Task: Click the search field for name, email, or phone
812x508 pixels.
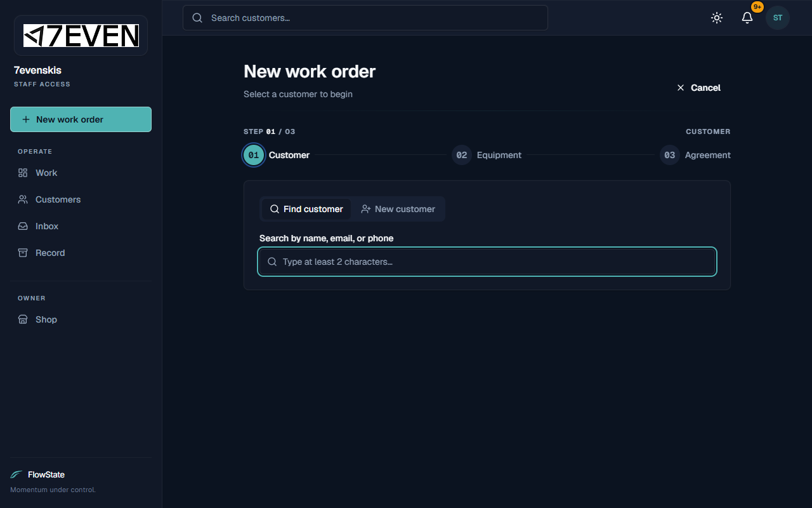Action: [487, 262]
